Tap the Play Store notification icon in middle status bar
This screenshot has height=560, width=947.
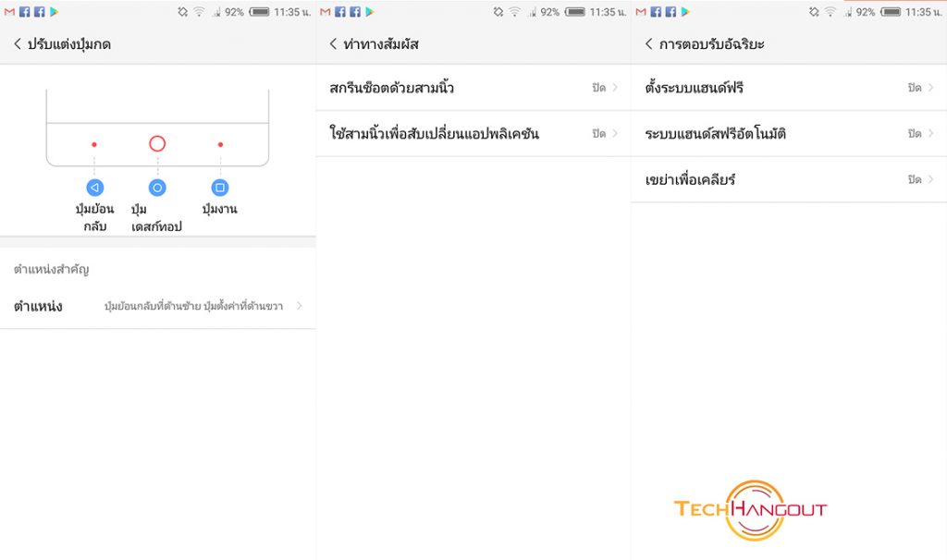370,11
